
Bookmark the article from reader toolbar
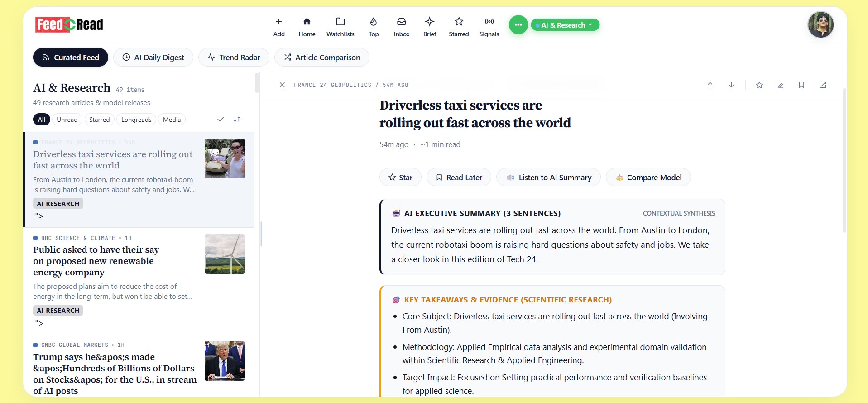(x=801, y=85)
